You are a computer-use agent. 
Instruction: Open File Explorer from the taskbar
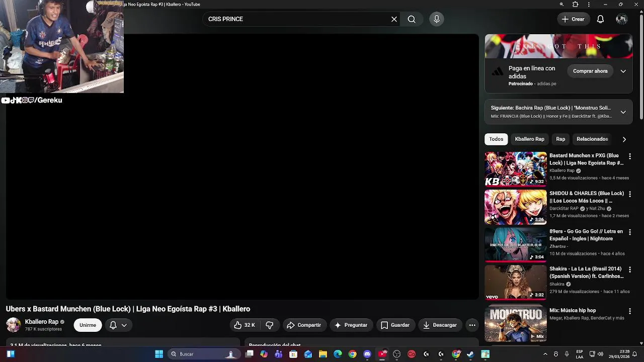click(x=323, y=354)
